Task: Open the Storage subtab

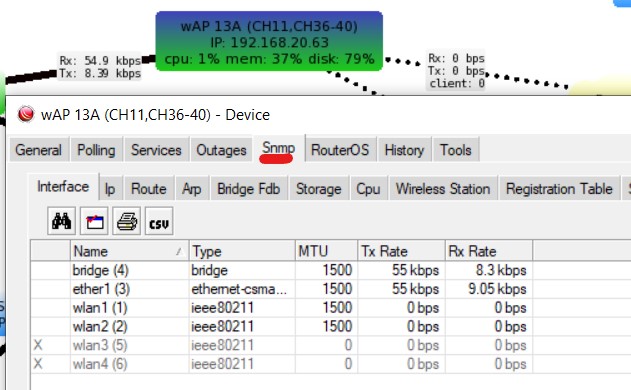Action: pyautogui.click(x=319, y=188)
